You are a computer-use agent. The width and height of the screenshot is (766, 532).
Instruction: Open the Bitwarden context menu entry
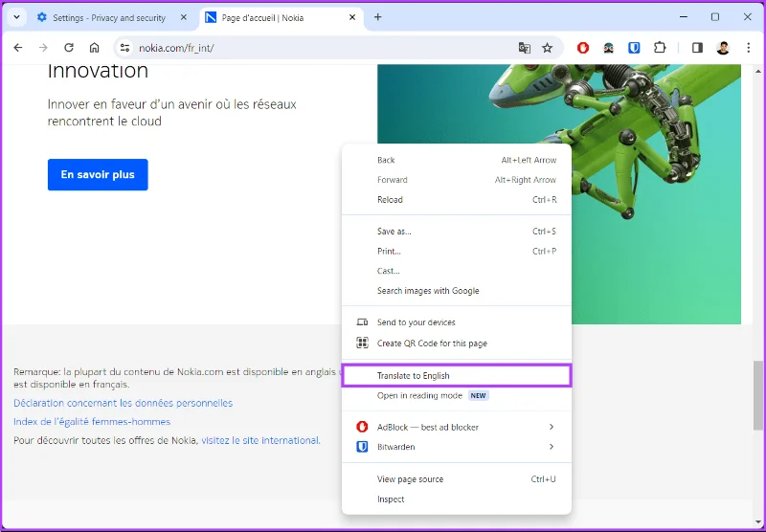coord(457,447)
